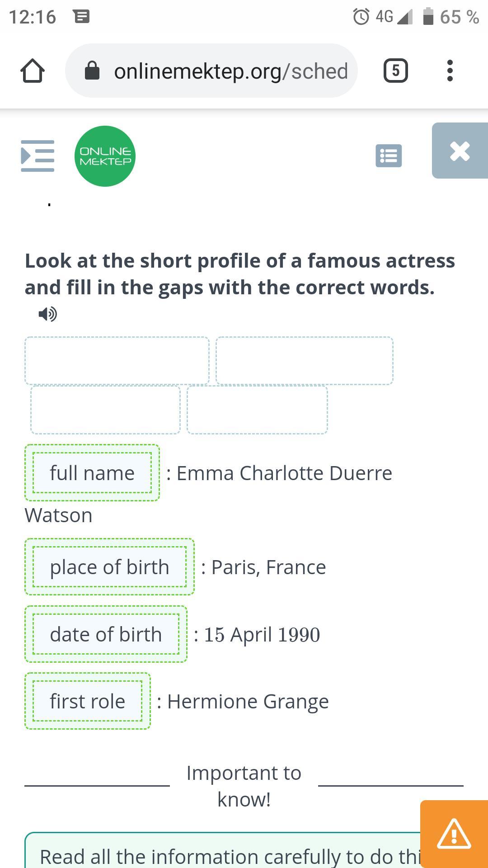Tap the third empty word slot

105,410
